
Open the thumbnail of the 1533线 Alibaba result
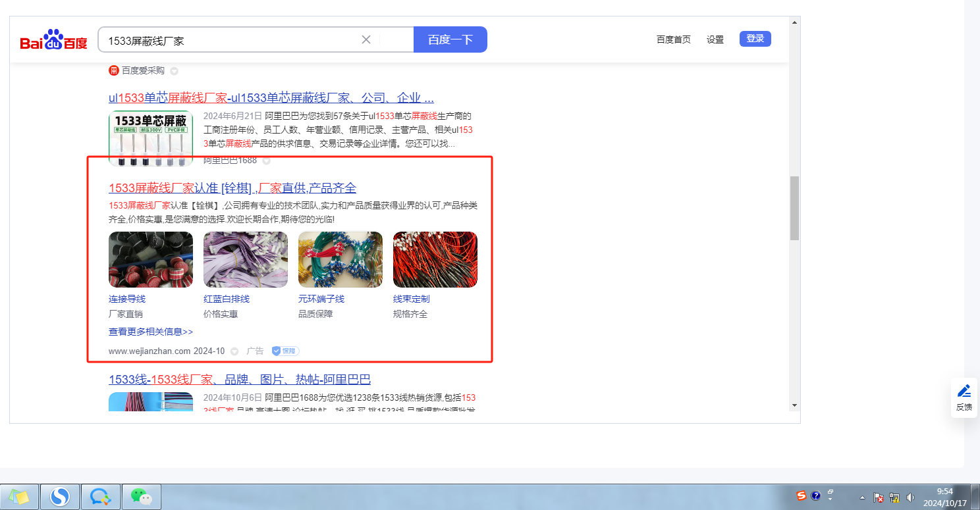pyautogui.click(x=151, y=402)
